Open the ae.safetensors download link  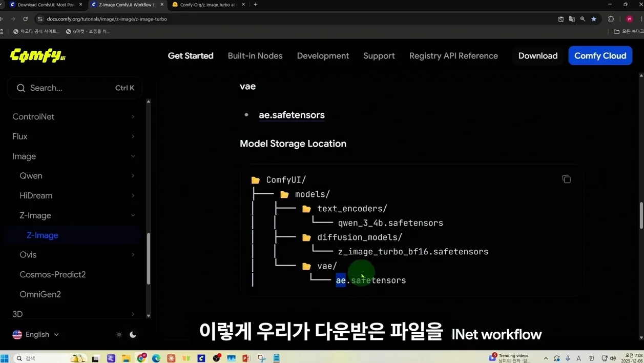(292, 115)
